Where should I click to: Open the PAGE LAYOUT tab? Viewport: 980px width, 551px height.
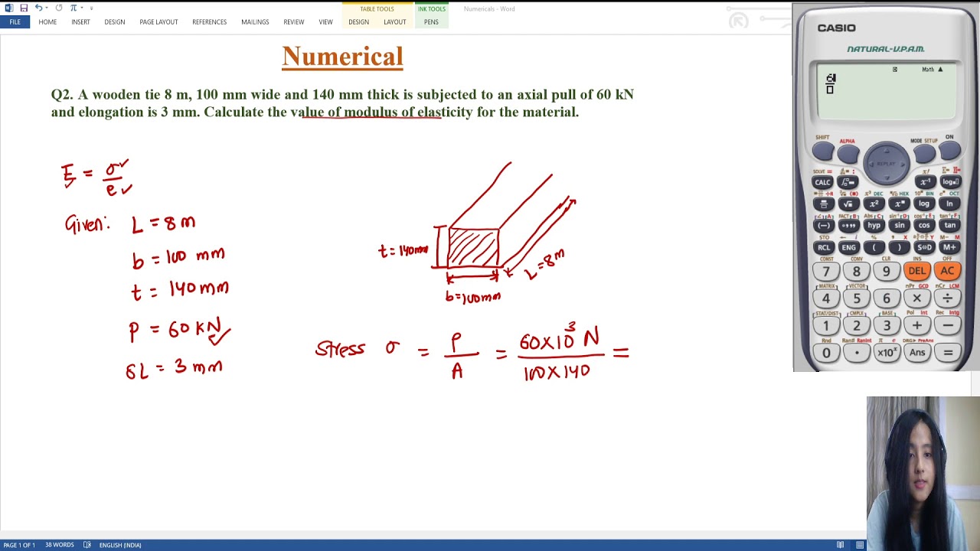[x=158, y=22]
